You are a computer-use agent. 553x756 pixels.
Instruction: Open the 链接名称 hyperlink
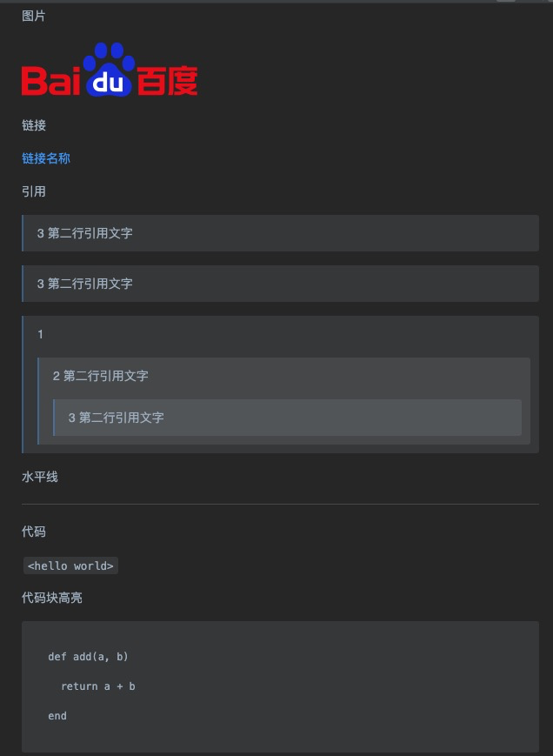coord(46,158)
